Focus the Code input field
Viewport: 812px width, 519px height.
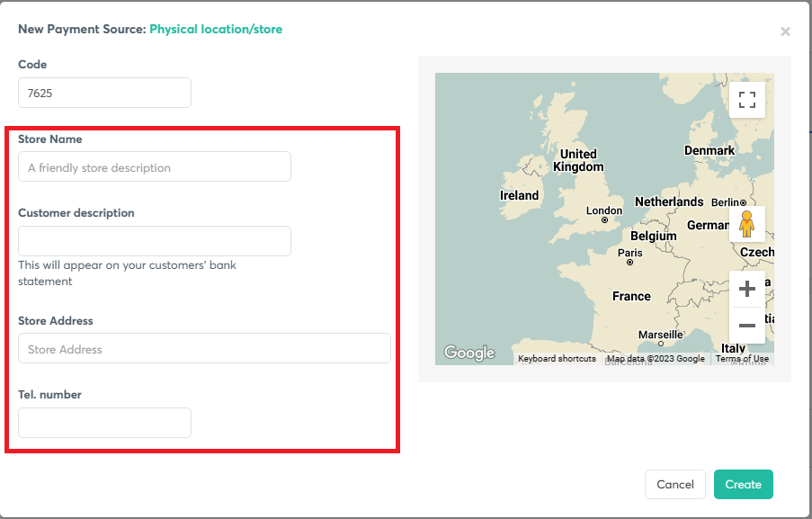104,93
